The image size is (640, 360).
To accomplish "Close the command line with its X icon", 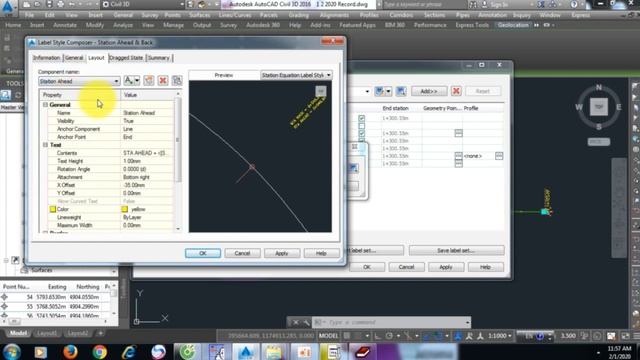I will (296, 322).
